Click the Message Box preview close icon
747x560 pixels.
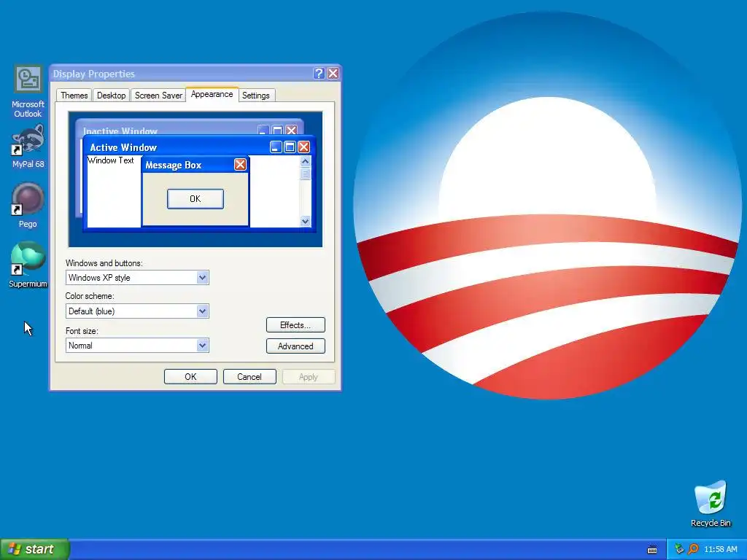coord(240,165)
